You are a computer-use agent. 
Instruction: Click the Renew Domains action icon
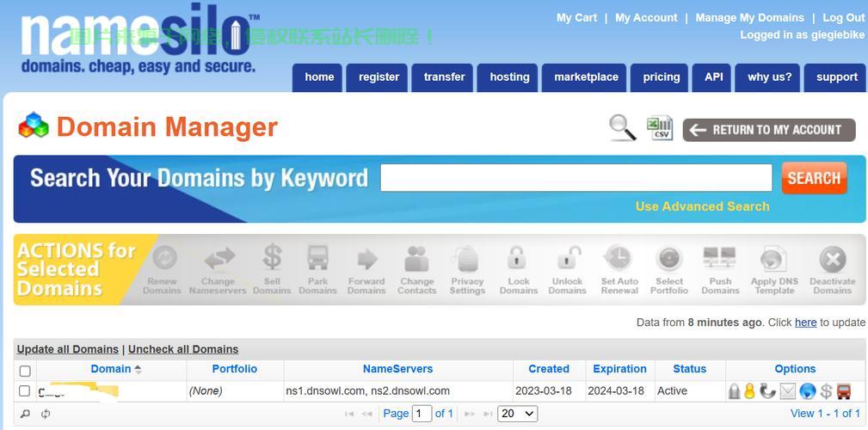tap(164, 258)
